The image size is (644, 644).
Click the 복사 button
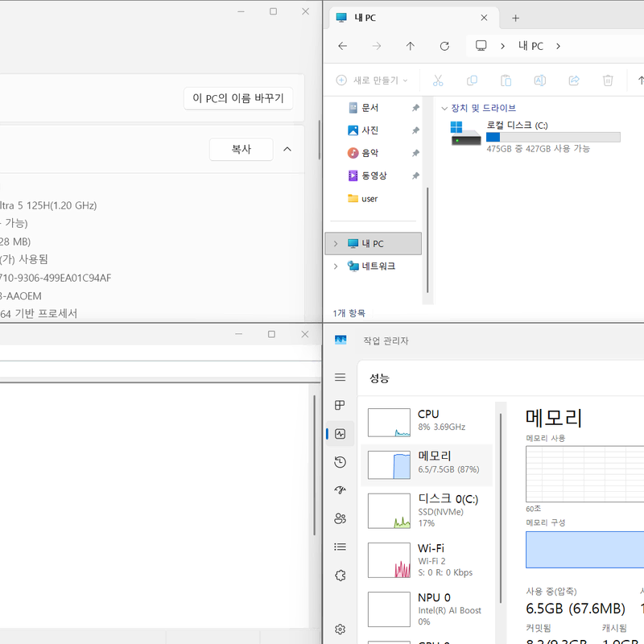[x=241, y=149]
